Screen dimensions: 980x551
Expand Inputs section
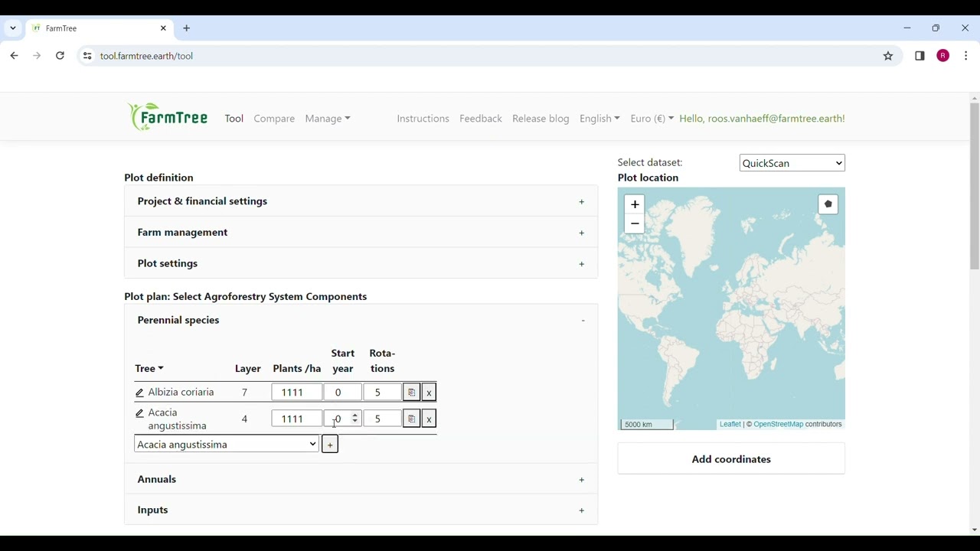pos(361,510)
